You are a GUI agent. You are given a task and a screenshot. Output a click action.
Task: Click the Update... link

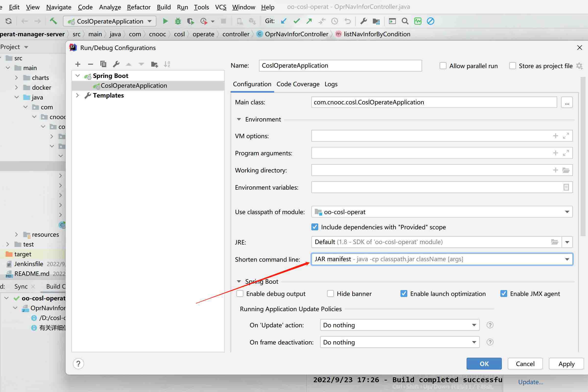(530, 382)
